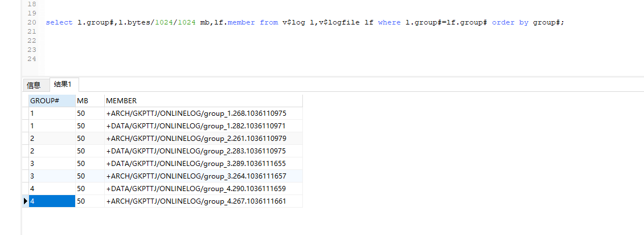Click MB cell in group_4.267 row
This screenshot has height=235, width=644.
90,201
